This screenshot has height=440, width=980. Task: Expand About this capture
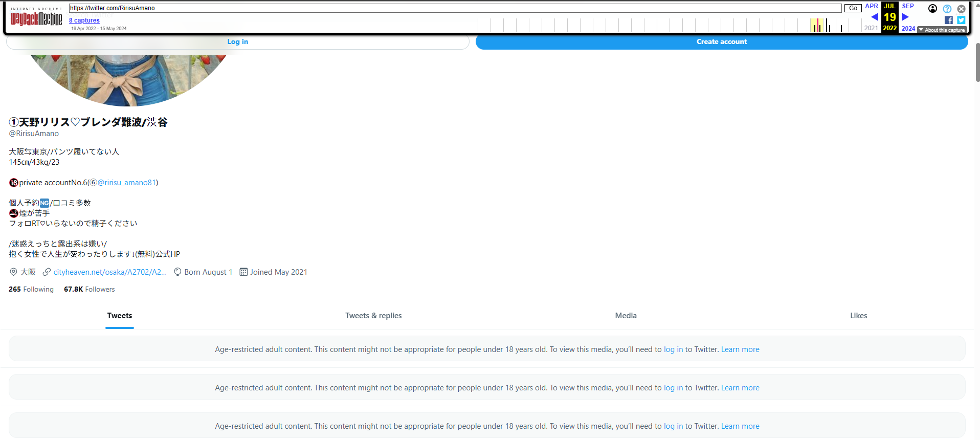pyautogui.click(x=942, y=30)
